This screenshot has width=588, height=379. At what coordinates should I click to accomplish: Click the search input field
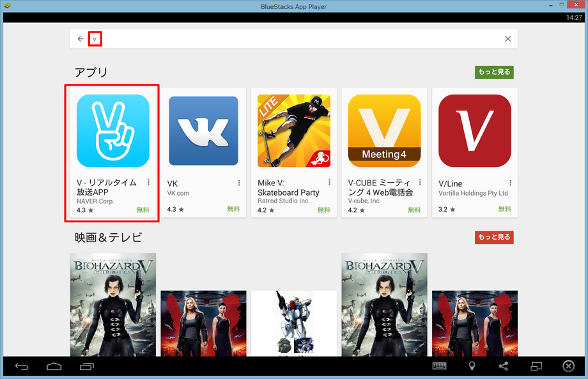pos(294,39)
